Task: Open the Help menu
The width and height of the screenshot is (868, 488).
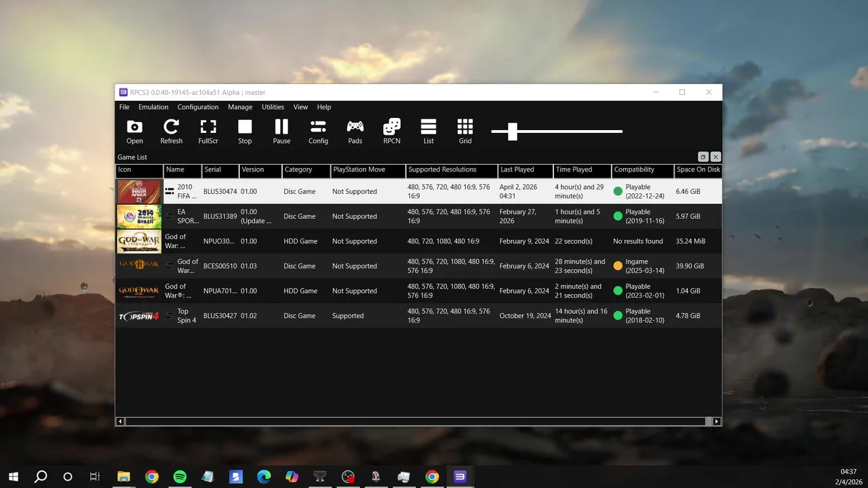Action: [x=324, y=107]
